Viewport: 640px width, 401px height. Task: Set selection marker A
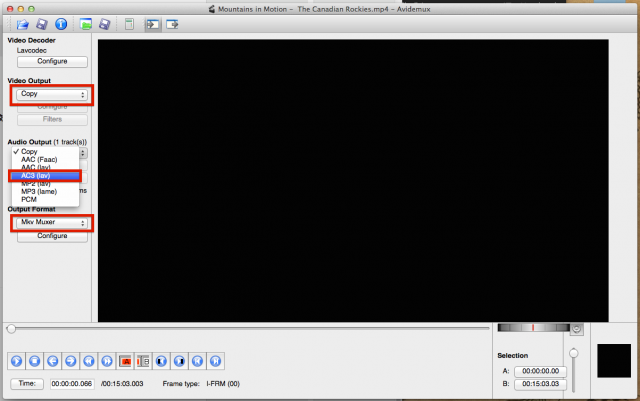(125, 361)
